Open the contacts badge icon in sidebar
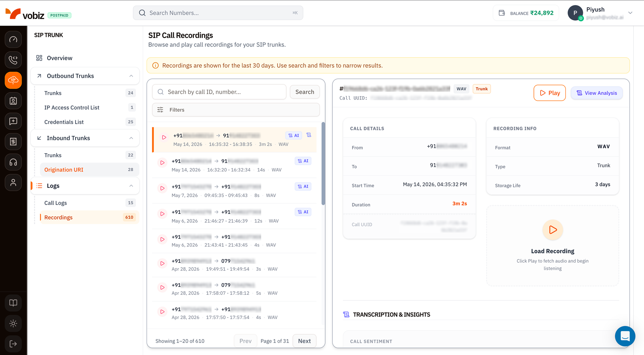 (13, 101)
